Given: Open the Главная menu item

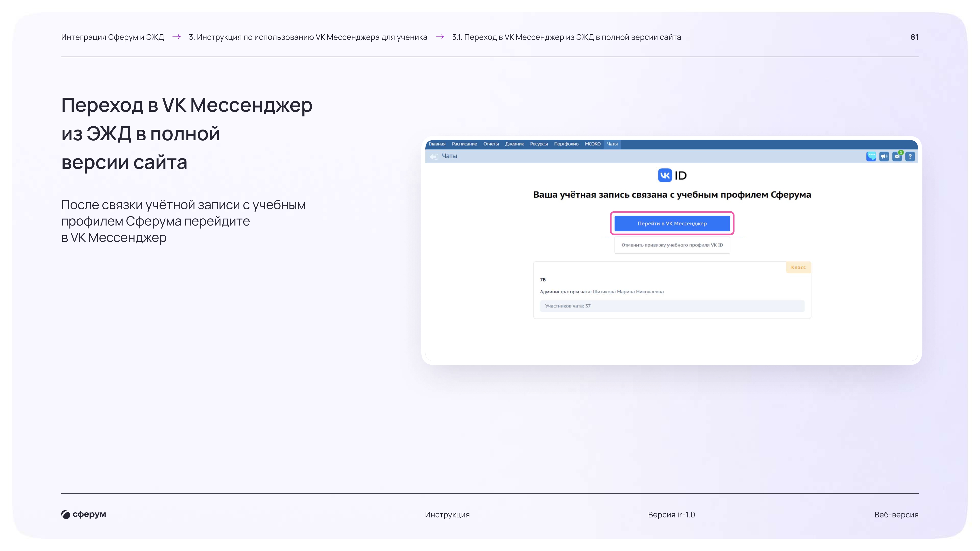Looking at the screenshot, I should 437,144.
